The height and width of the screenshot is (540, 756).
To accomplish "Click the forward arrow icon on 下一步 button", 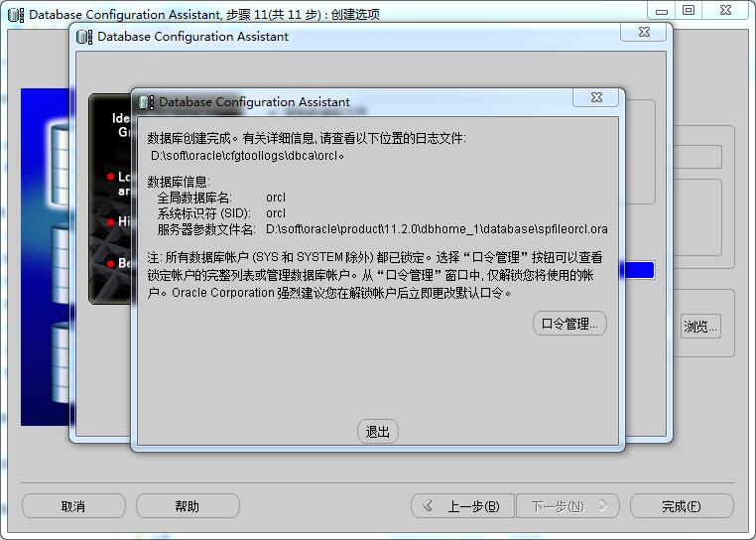I will tap(602, 505).
